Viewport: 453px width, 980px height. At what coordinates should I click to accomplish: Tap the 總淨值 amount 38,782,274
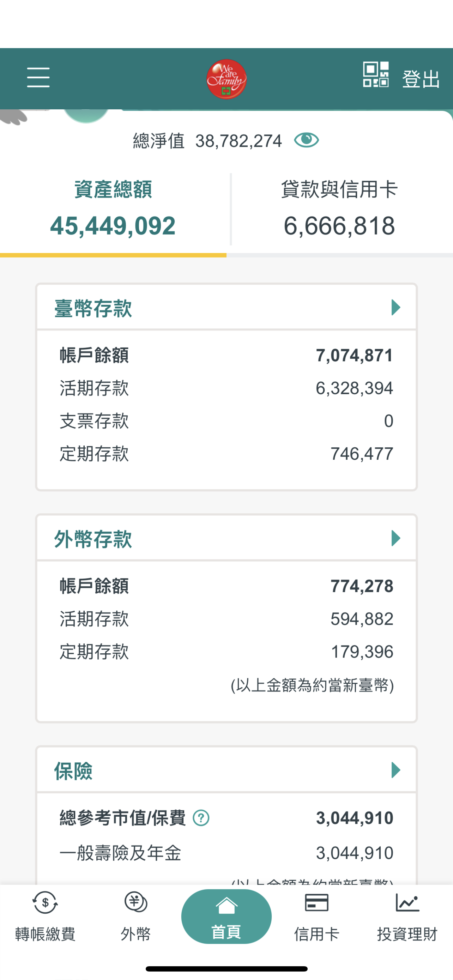[x=238, y=141]
